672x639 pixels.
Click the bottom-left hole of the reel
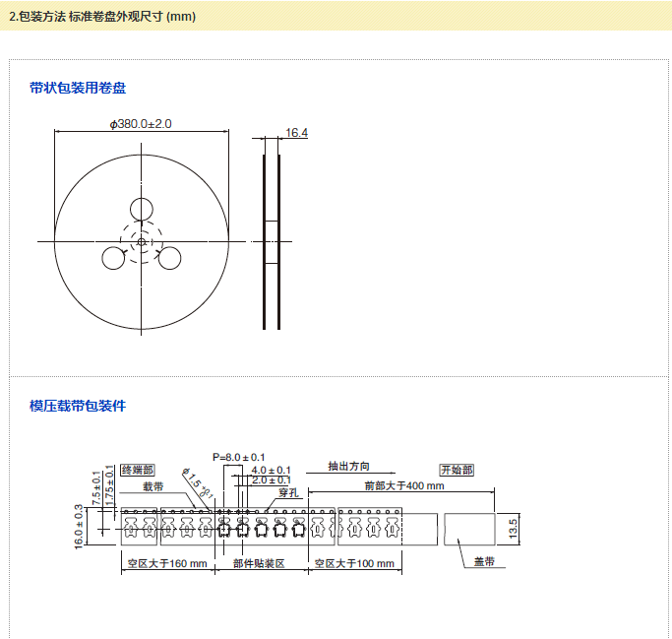point(114,258)
